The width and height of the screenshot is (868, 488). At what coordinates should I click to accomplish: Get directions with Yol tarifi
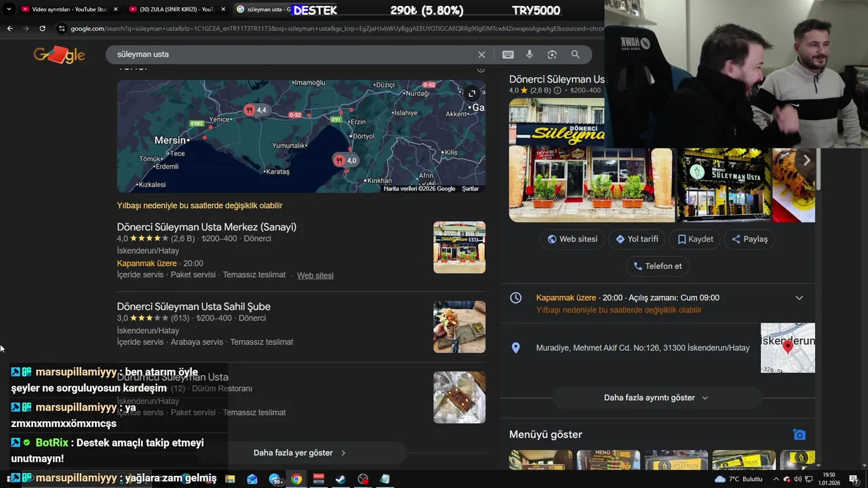(x=637, y=239)
